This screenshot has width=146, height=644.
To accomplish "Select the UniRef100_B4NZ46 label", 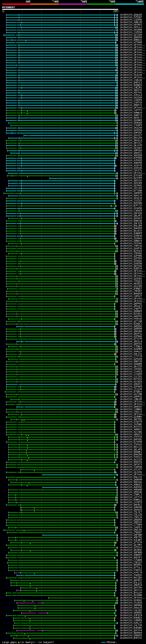I will pyautogui.click(x=131, y=221).
